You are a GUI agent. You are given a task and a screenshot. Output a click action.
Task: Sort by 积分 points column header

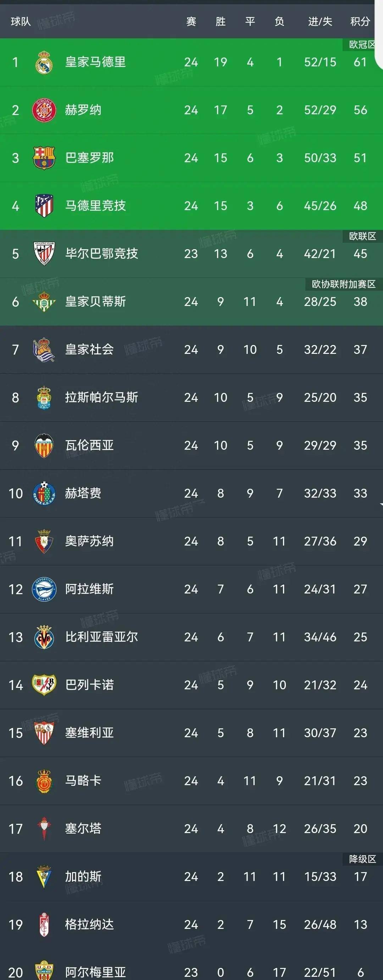tap(360, 22)
